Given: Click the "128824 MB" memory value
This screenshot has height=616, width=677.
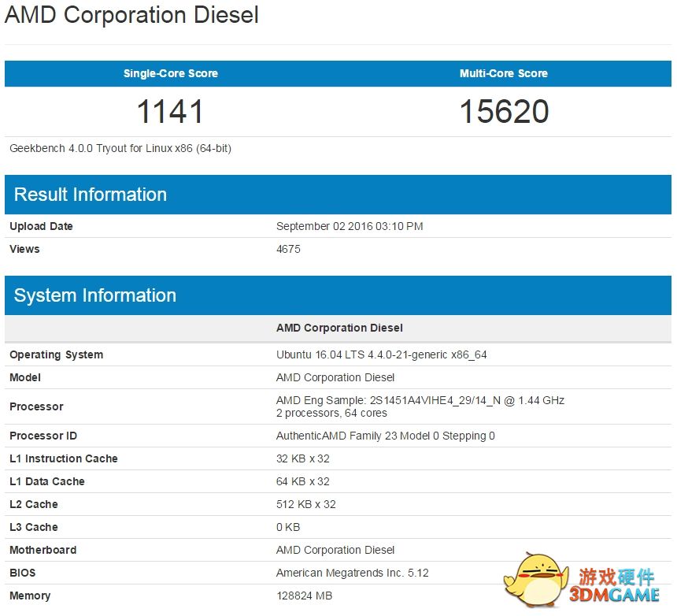Looking at the screenshot, I should click(x=305, y=596).
